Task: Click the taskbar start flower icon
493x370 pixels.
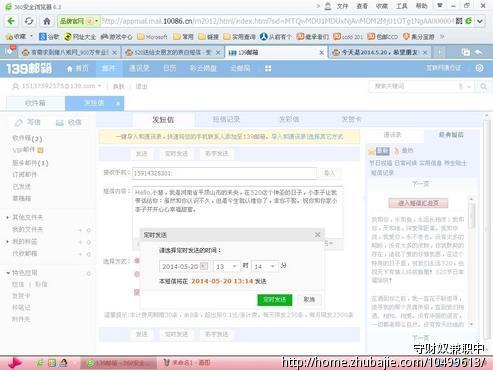Action: coord(14,363)
